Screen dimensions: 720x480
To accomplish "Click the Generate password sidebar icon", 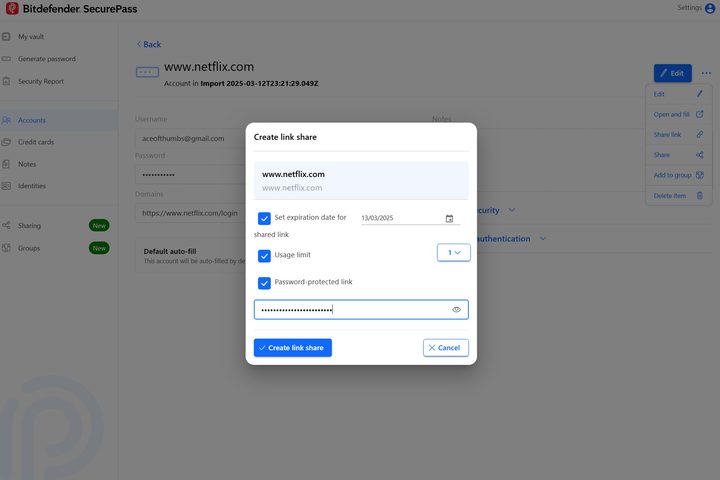I will pyautogui.click(x=6, y=59).
